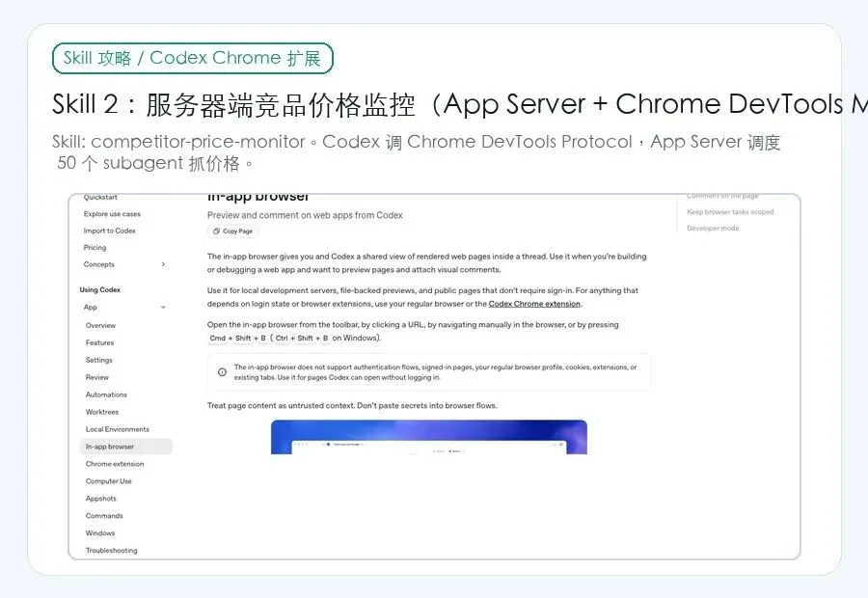Open the Computer Use sidebar page
Screen dimensions: 868x598
(108, 481)
